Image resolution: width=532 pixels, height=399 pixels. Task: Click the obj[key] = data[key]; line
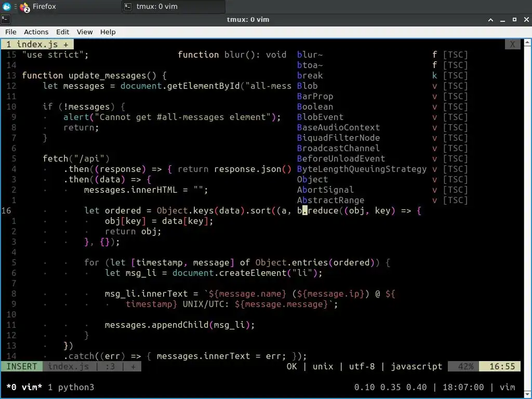tap(159, 221)
